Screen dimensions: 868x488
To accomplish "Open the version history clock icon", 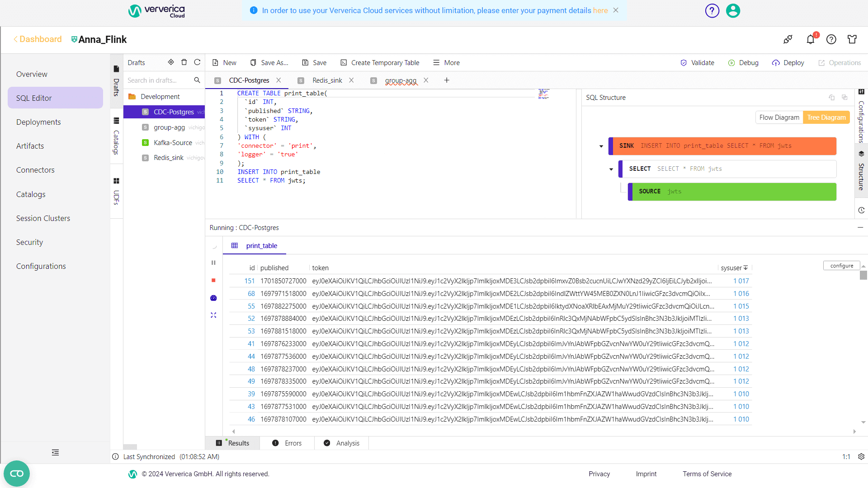I will pos(861,210).
